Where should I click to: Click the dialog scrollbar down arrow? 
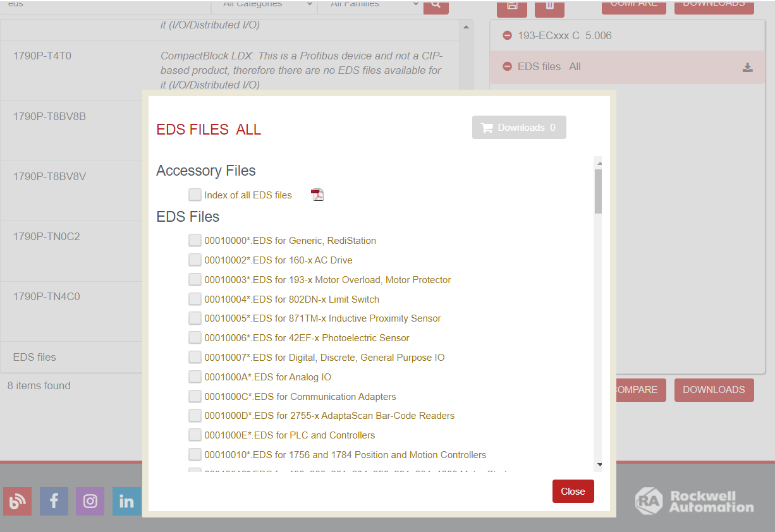(x=599, y=464)
